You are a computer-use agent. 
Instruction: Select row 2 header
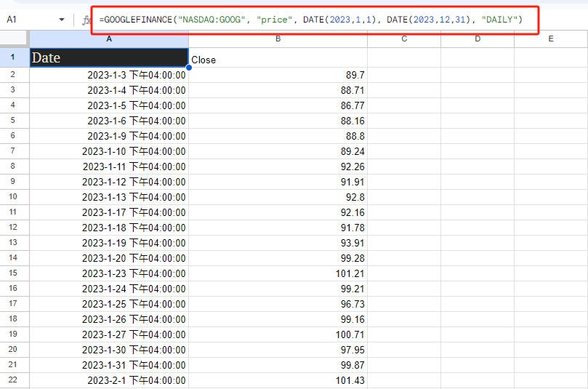point(13,75)
